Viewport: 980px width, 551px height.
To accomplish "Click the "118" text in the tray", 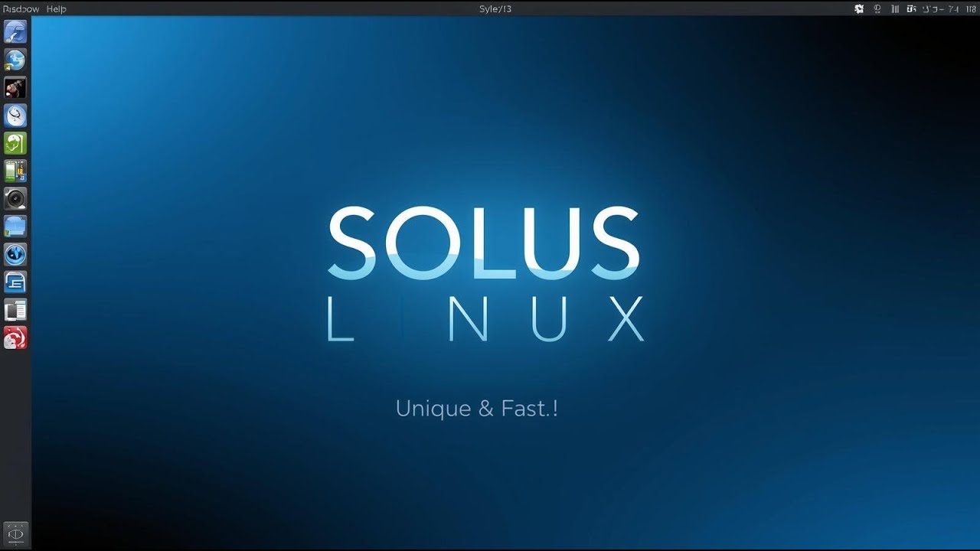I will (x=971, y=9).
